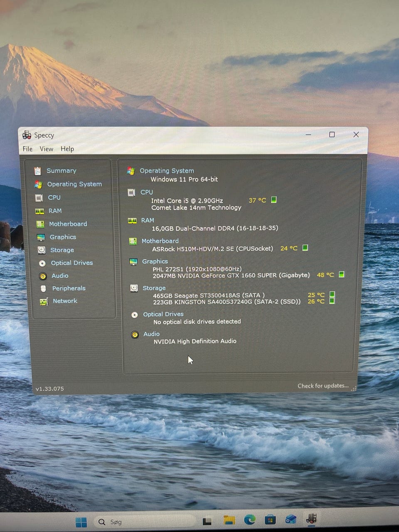Click the taskbar search box
Screen dimensions: 399x532
coord(145,522)
